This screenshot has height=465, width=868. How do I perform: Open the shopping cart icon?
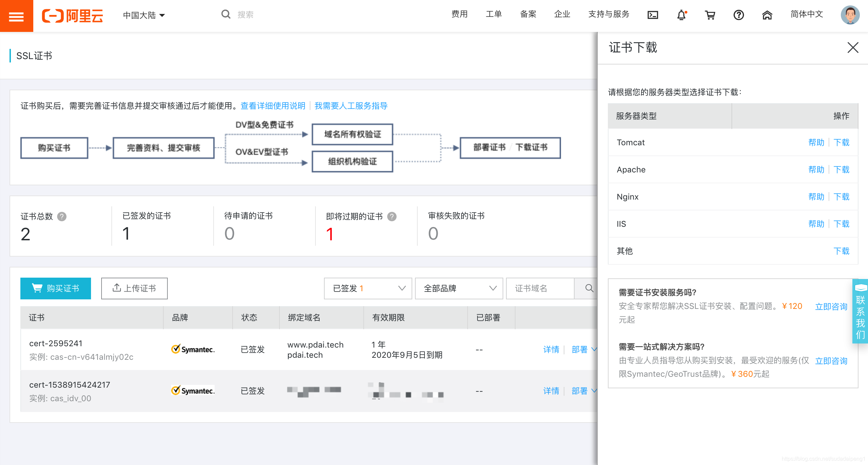click(710, 15)
